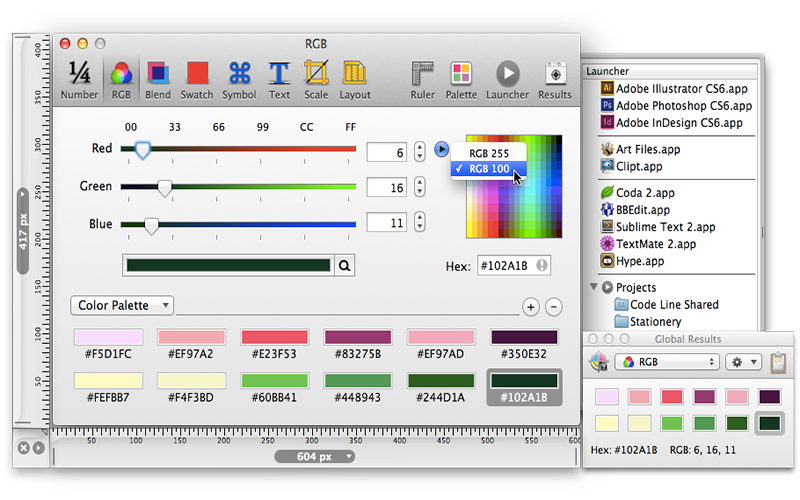Screen dimensions: 800x500
Task: Click the Green value input field
Action: pos(387,187)
